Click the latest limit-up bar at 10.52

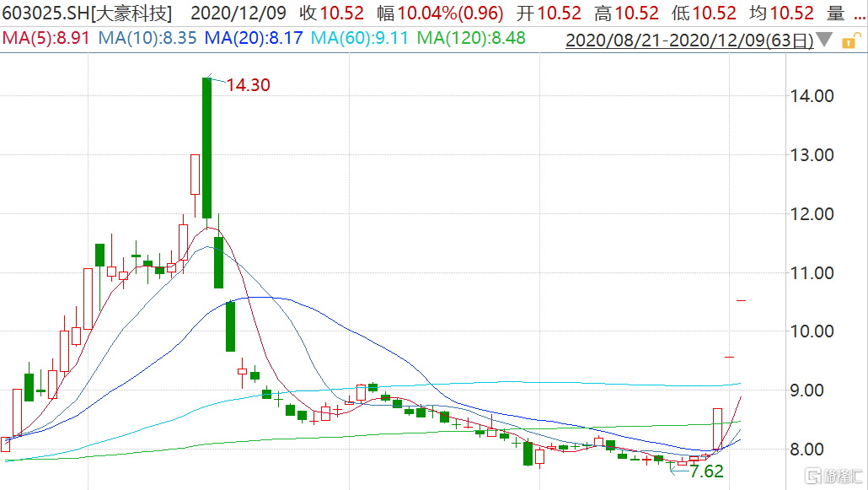[x=742, y=300]
